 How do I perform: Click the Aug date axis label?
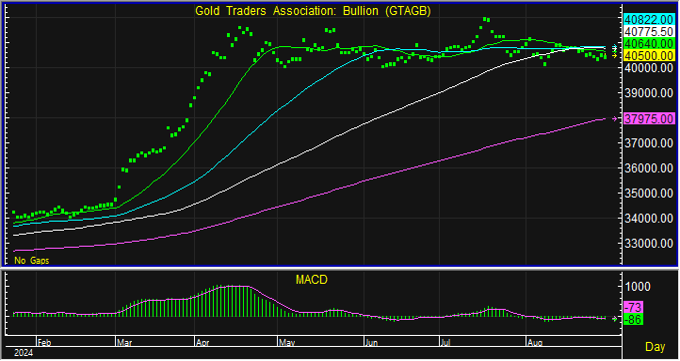[535, 342]
